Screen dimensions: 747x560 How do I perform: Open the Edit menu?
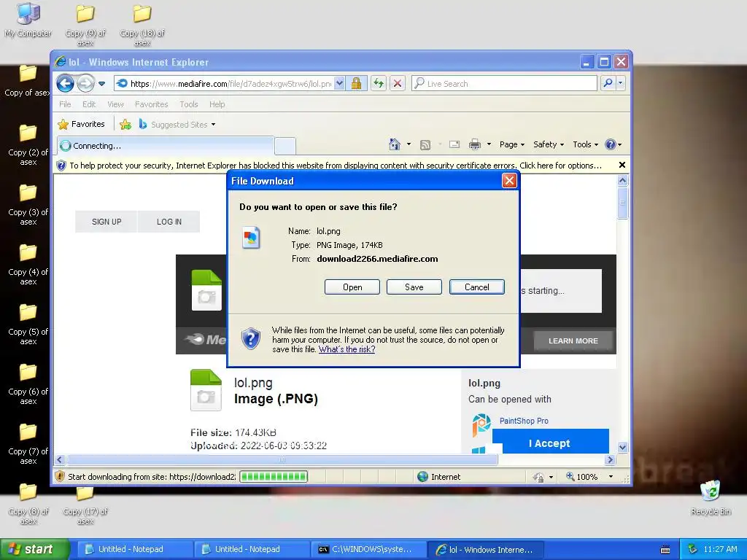tap(89, 104)
